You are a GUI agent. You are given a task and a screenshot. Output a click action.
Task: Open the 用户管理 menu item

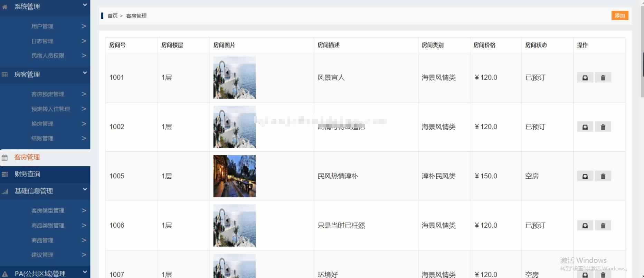42,26
